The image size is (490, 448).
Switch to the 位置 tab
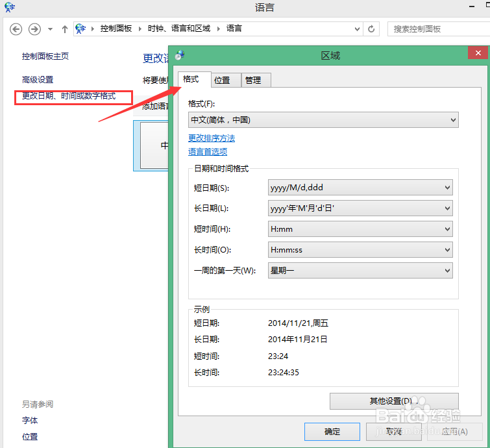[x=226, y=81]
